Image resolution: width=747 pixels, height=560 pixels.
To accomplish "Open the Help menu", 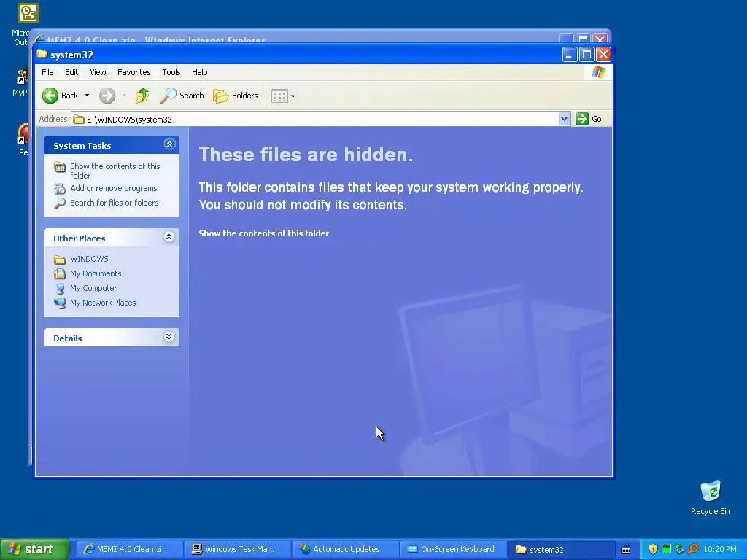I will pos(200,72).
